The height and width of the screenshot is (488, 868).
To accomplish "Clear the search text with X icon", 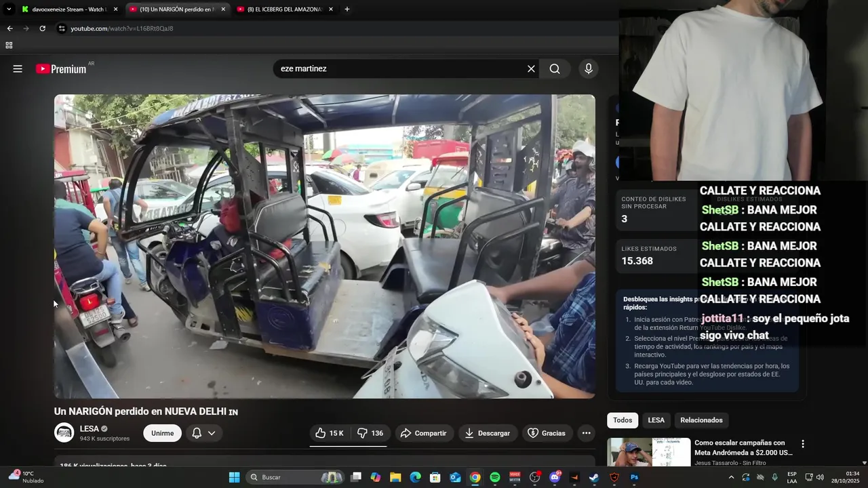I will [x=531, y=68].
